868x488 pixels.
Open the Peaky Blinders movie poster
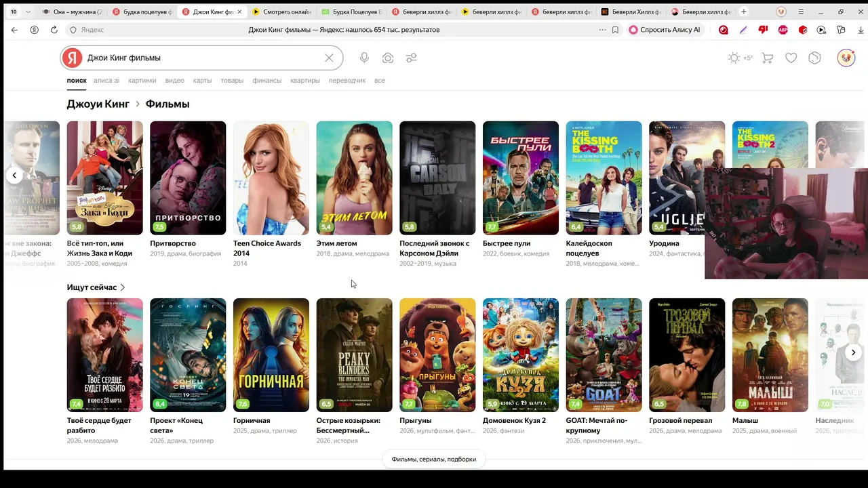coord(354,355)
